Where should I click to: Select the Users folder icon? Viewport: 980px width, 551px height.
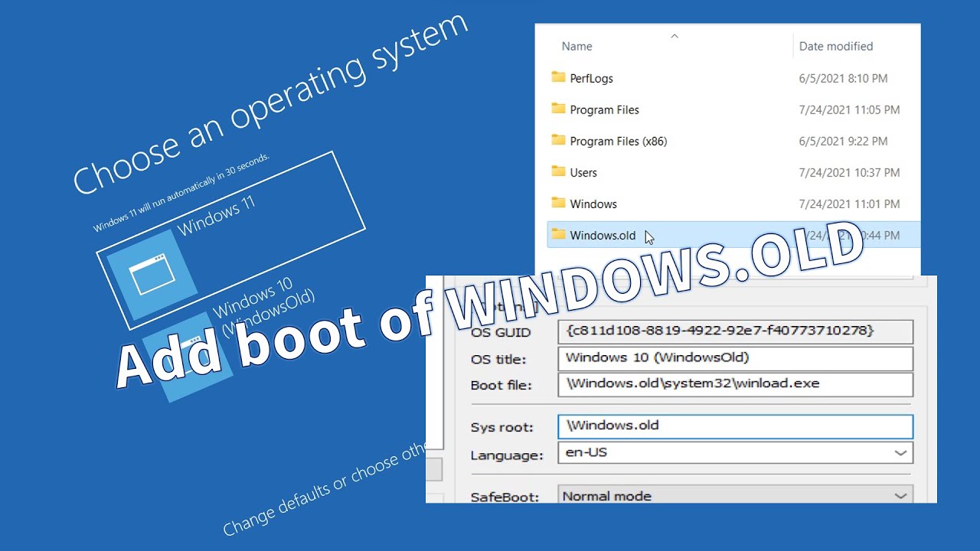point(558,171)
